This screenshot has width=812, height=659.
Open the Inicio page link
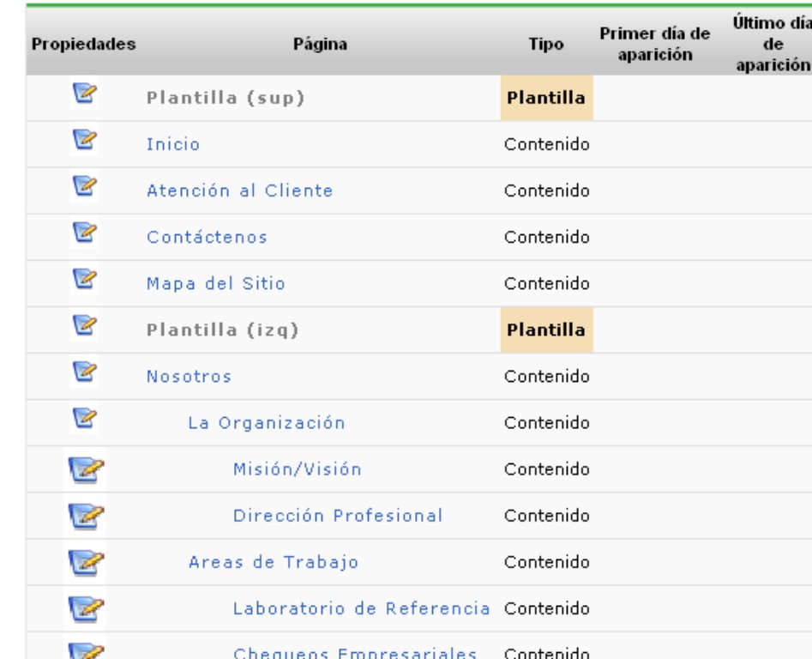(x=173, y=144)
